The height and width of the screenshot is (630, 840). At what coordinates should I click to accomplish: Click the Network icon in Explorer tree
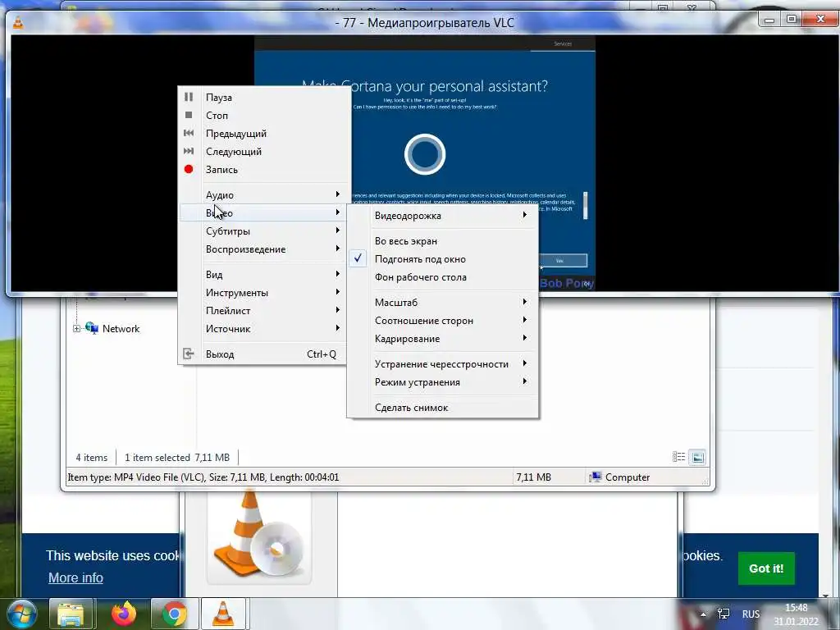[x=92, y=328]
